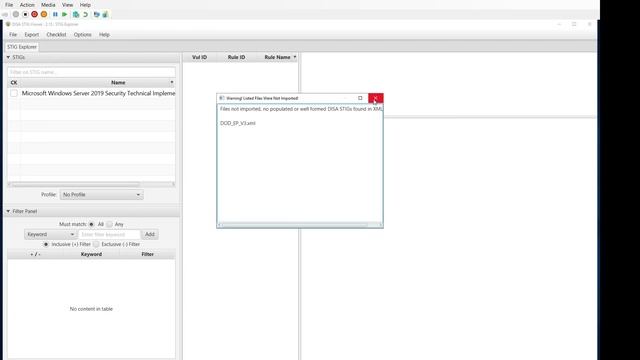The height and width of the screenshot is (360, 640).
Task: Click the DISA STIG Viewer title bar icon
Action: pyautogui.click(x=8, y=24)
